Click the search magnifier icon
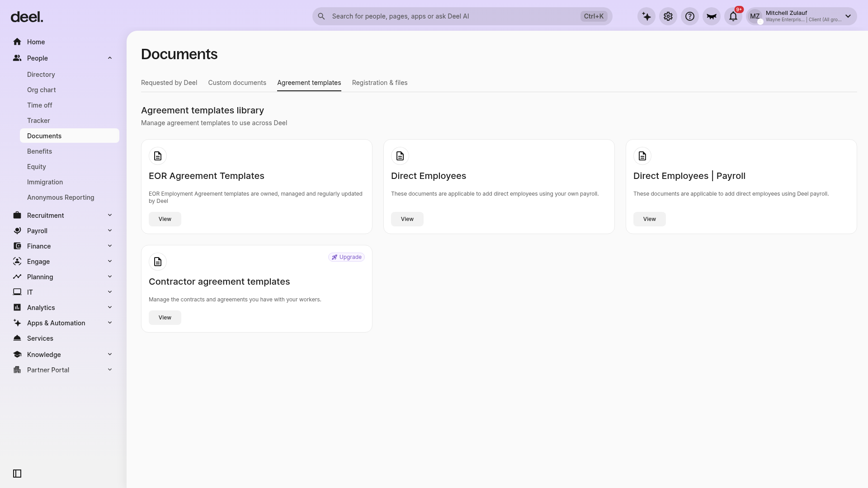The image size is (868, 488). (321, 16)
